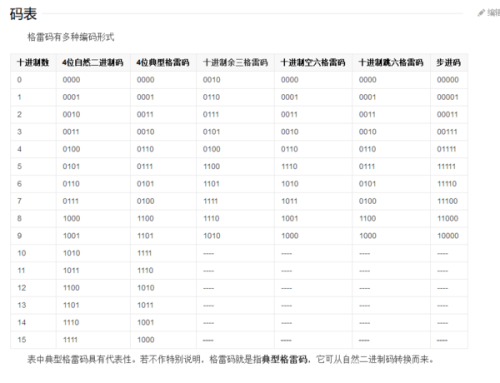500x383 pixels.
Task: Click the 4位自然二进制码 column header
Action: pyautogui.click(x=93, y=62)
